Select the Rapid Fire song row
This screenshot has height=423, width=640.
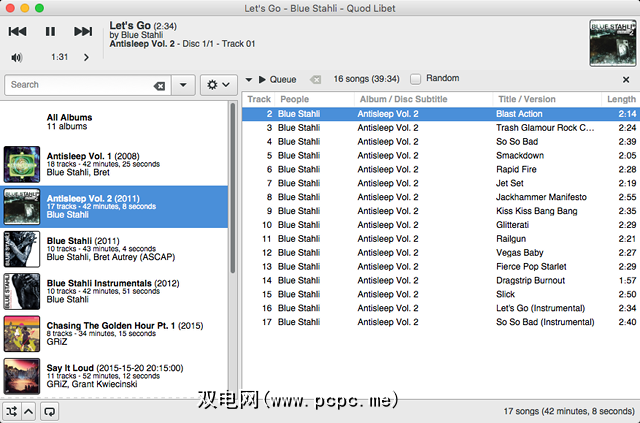click(x=441, y=169)
